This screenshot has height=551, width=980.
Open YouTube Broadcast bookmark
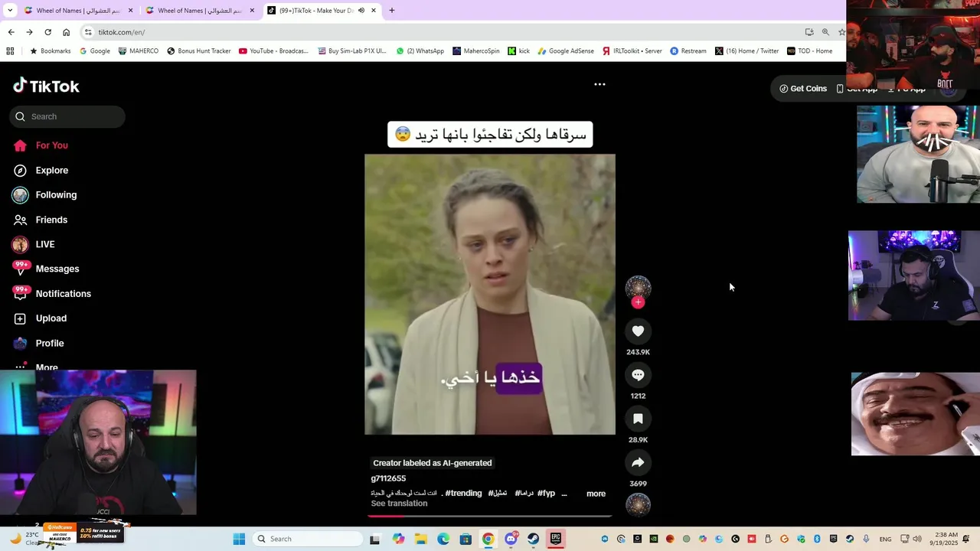point(273,51)
